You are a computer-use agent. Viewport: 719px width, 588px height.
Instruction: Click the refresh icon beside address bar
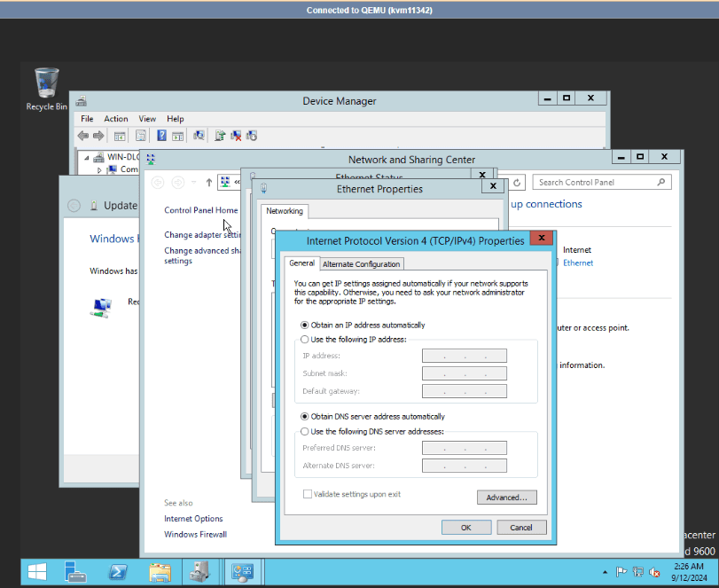[x=517, y=183]
